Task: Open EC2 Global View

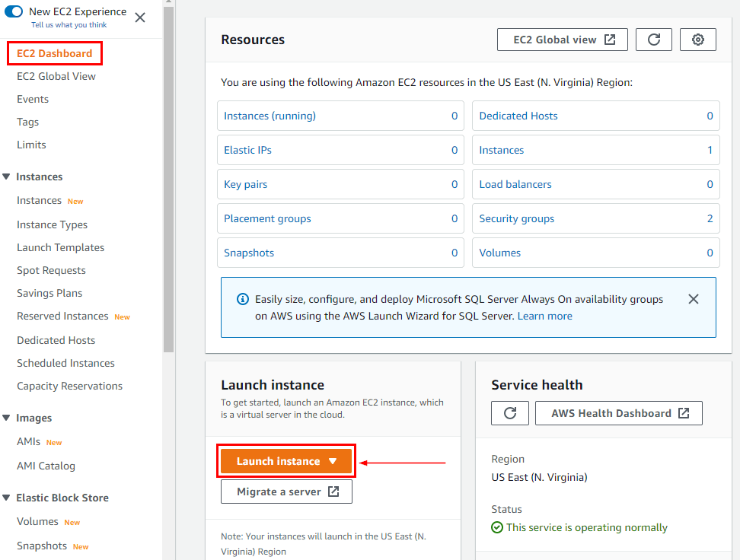Action: [x=563, y=40]
